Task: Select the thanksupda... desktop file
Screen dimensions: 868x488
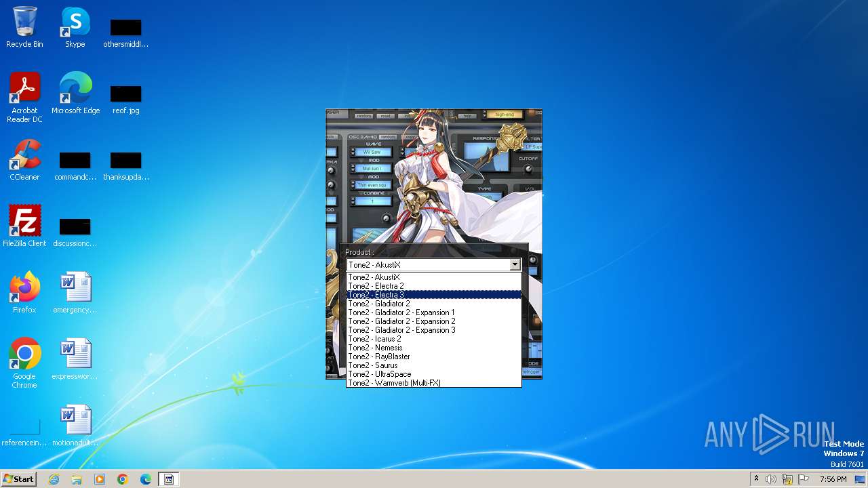Action: [x=125, y=165]
